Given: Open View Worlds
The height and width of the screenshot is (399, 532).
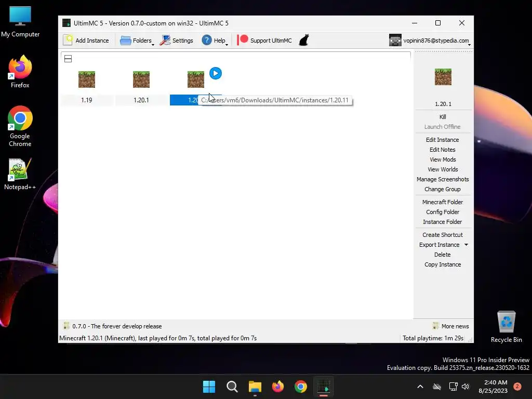Looking at the screenshot, I should 443,169.
